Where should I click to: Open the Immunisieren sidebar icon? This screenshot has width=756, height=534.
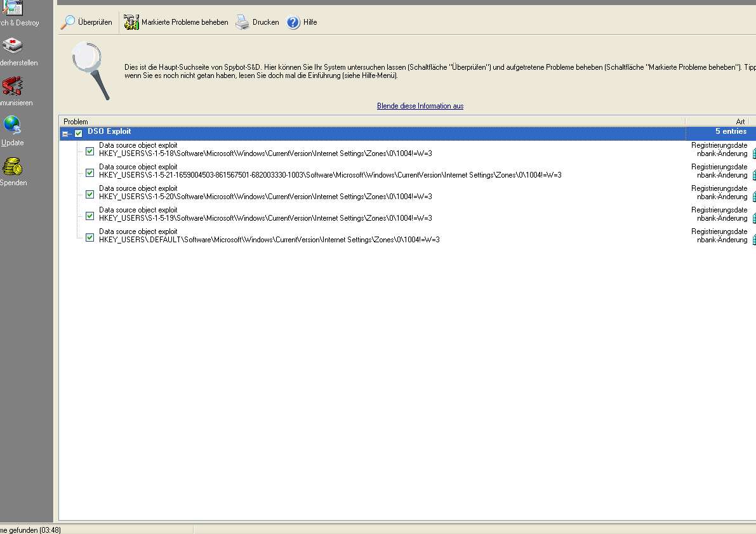coord(12,86)
